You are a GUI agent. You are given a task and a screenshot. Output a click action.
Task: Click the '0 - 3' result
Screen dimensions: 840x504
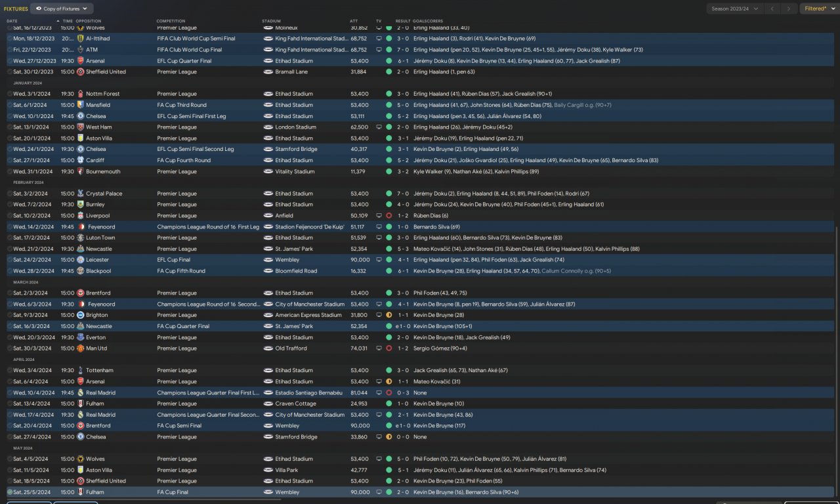click(x=403, y=392)
